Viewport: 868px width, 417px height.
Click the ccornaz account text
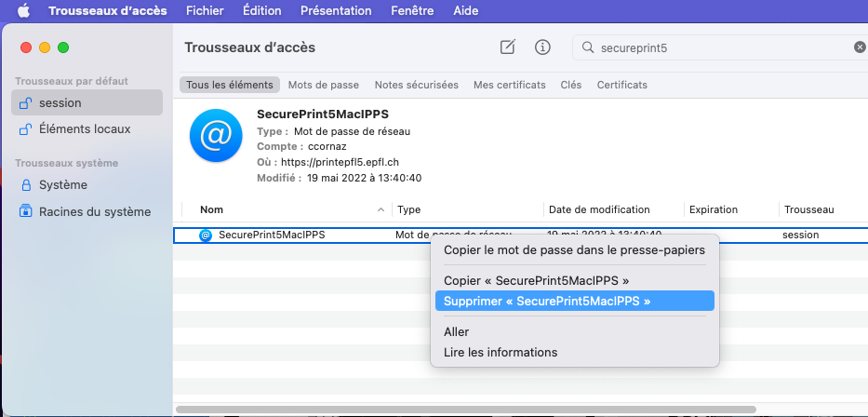[327, 147]
